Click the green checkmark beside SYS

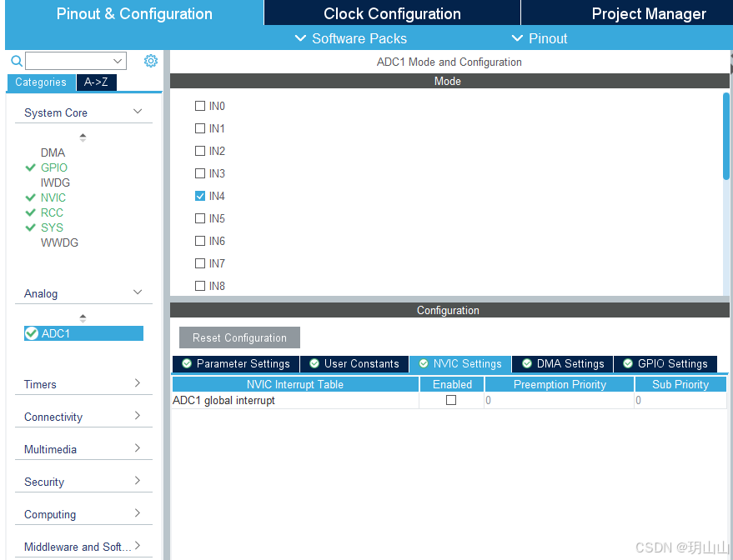(30, 227)
